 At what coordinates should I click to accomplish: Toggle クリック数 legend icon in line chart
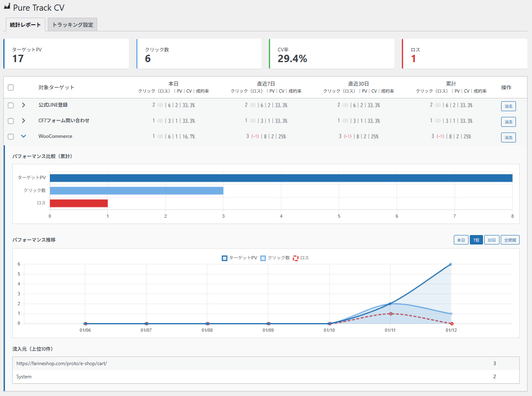click(x=263, y=258)
